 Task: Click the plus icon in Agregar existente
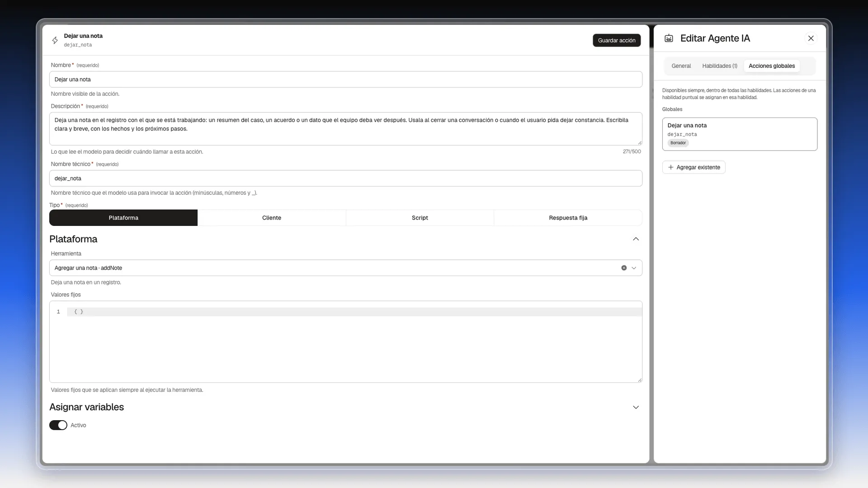[670, 167]
